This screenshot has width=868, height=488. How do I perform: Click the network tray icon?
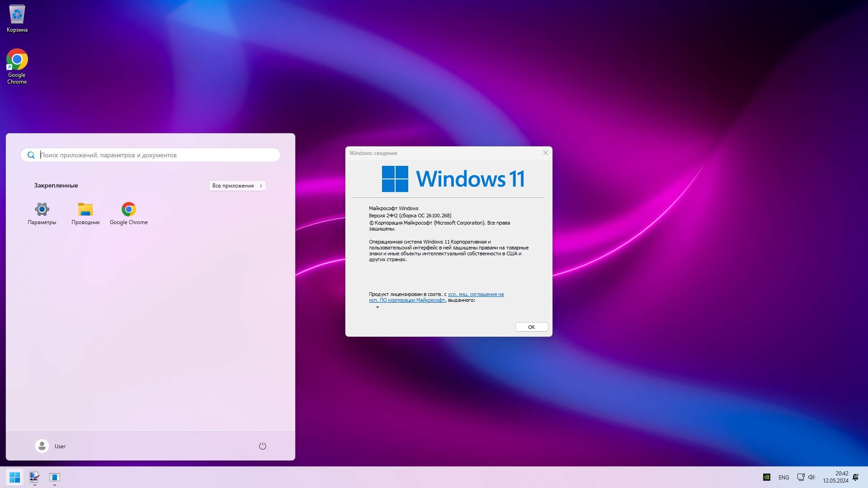[801, 477]
